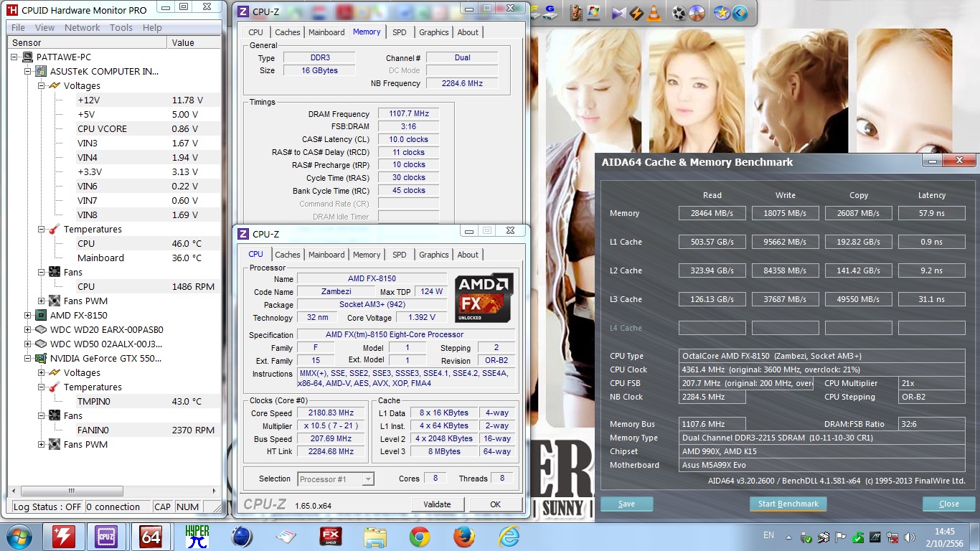
Task: Open the View menu in HWMonitor
Action: click(44, 27)
